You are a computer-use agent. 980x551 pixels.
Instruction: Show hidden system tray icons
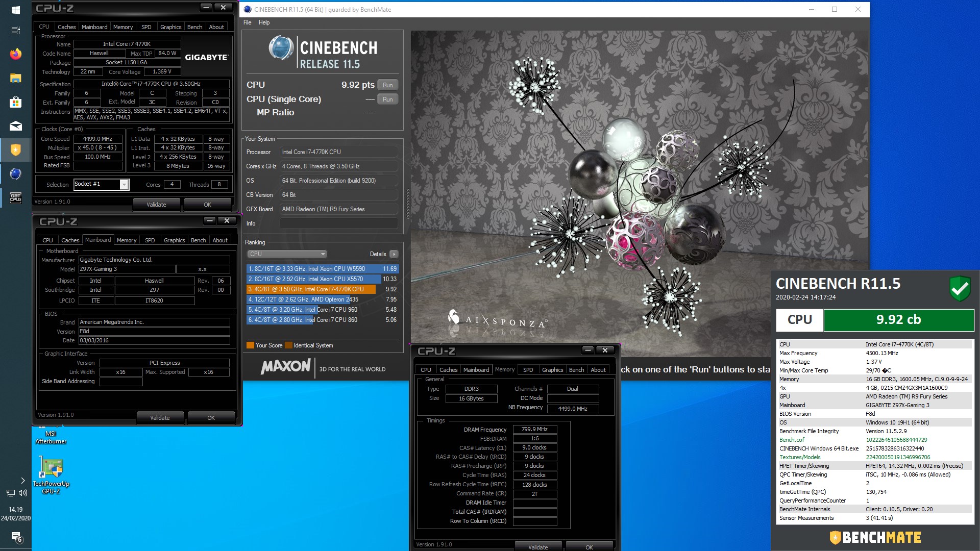[x=22, y=481]
